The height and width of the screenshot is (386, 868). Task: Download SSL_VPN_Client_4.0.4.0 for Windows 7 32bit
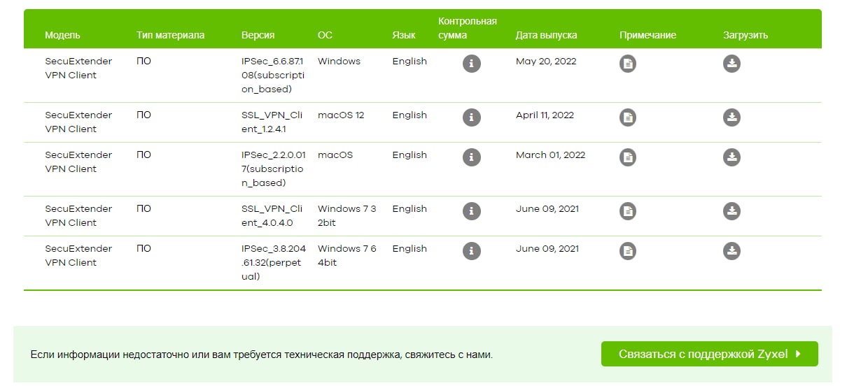(x=731, y=211)
